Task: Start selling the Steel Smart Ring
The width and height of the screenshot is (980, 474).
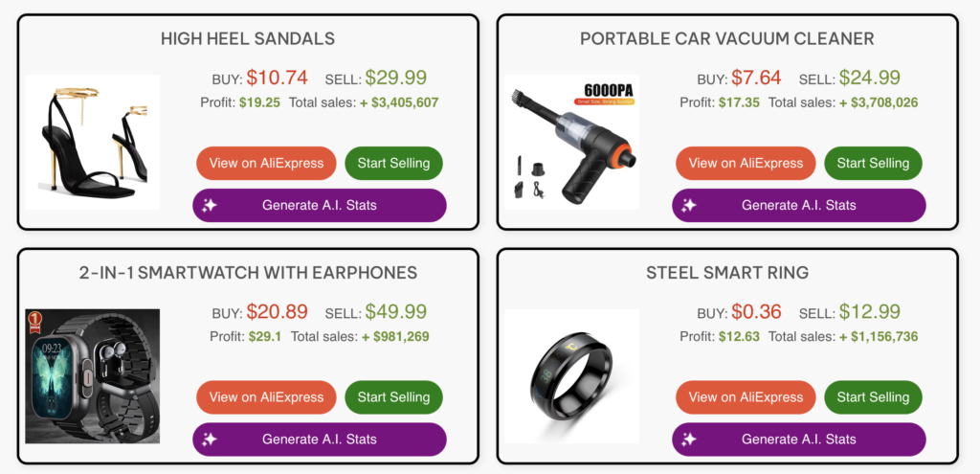Action: 873,397
